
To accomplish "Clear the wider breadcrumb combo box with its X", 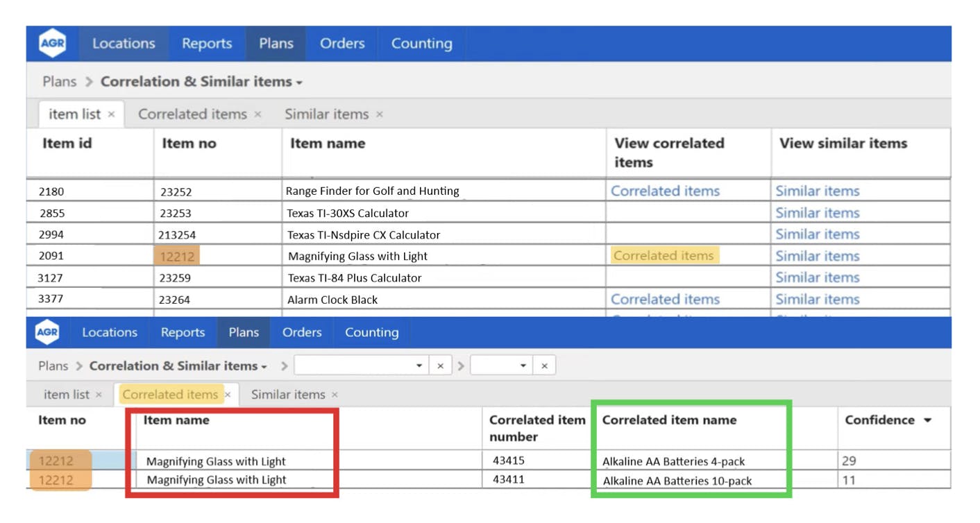I will click(440, 366).
